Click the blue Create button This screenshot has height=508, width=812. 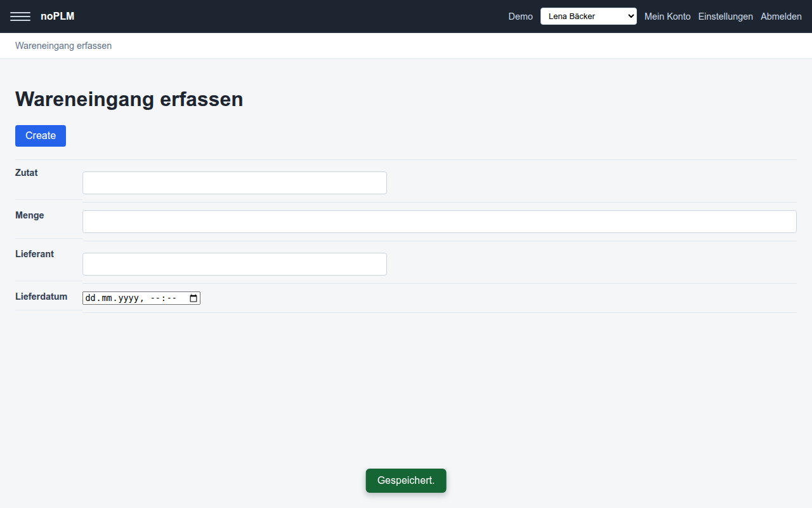click(x=41, y=136)
